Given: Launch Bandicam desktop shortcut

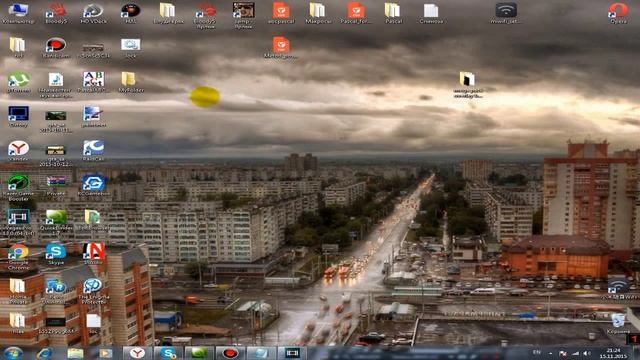Looking at the screenshot, I should click(x=56, y=47).
